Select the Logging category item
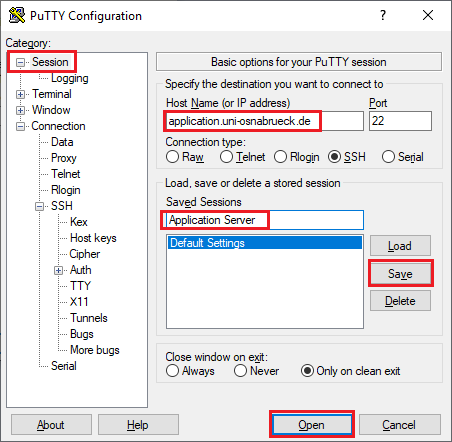This screenshot has width=452, height=442. [x=70, y=78]
